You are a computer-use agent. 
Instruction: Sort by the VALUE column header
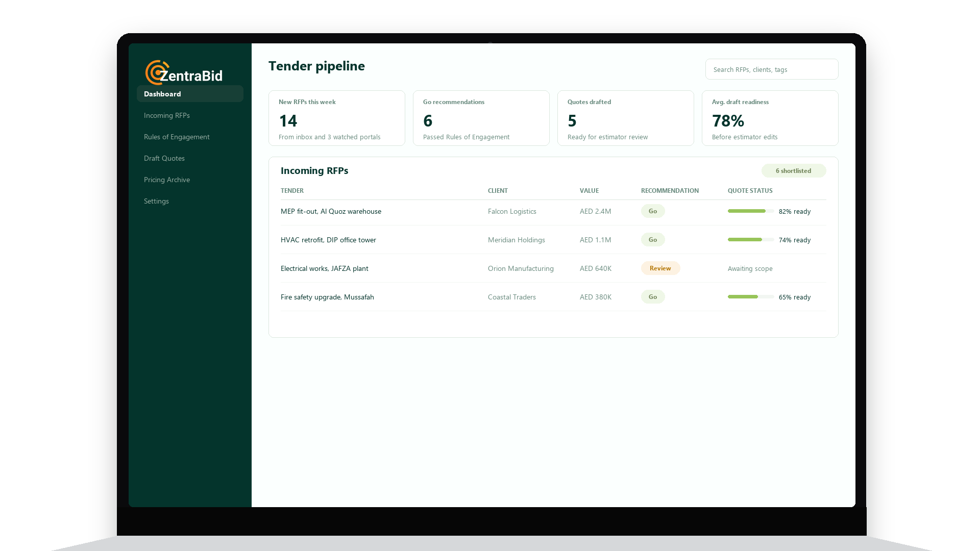(x=589, y=191)
